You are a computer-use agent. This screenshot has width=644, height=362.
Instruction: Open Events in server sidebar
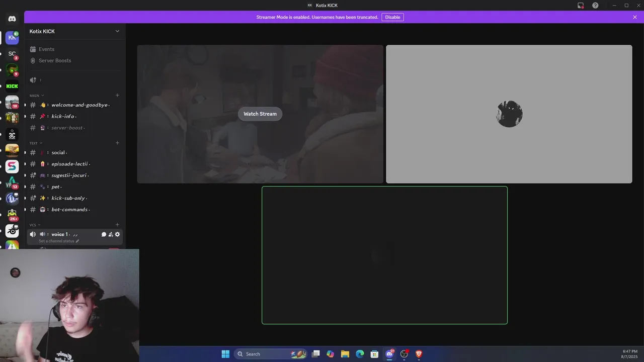75,49
